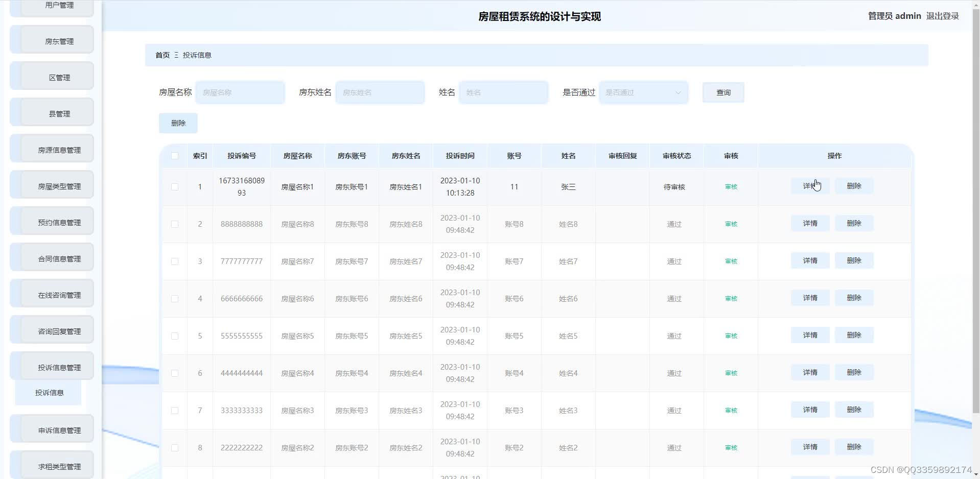This screenshot has height=479, width=980.
Task: Open 详情 for row 房屋名称6
Action: [810, 298]
